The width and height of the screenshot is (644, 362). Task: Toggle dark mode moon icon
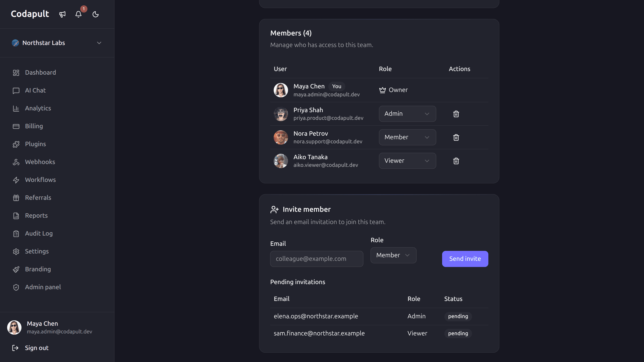[96, 14]
